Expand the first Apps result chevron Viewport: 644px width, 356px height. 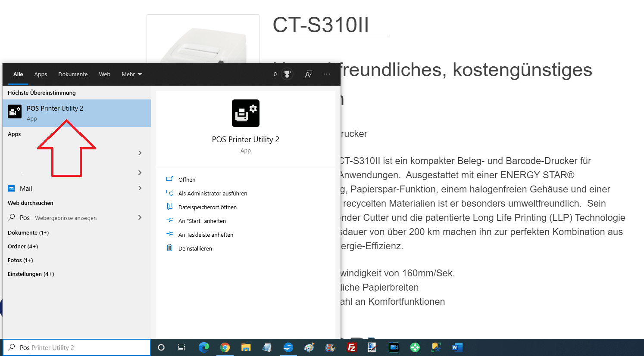(x=140, y=153)
